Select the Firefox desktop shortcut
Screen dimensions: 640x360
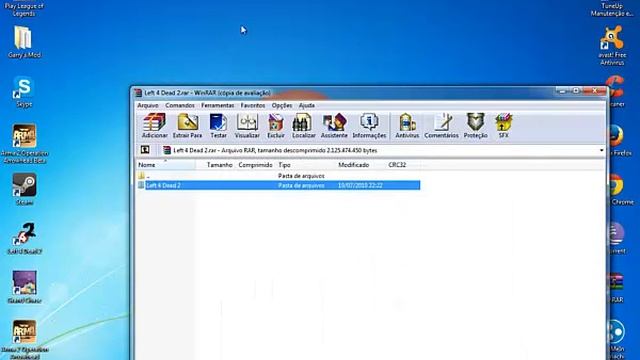coord(620,141)
